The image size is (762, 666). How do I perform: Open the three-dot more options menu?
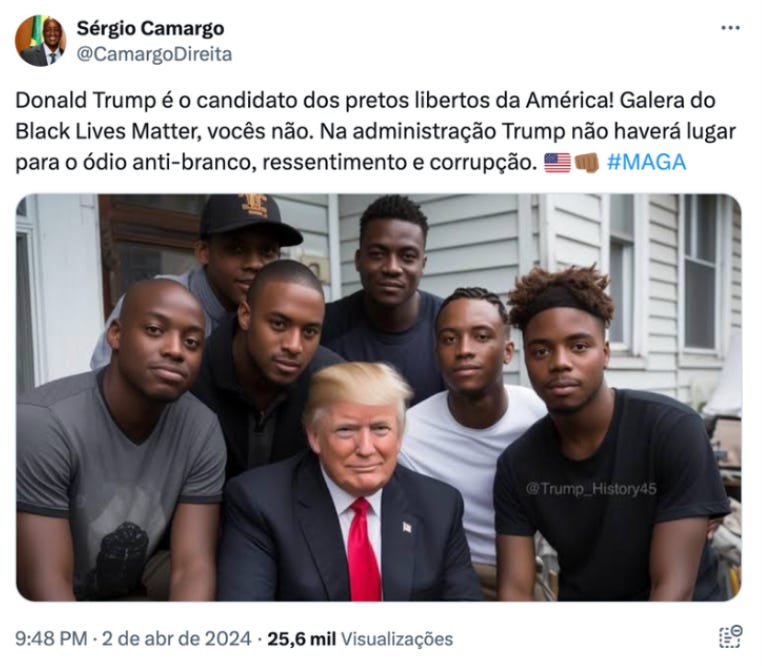coord(730,28)
